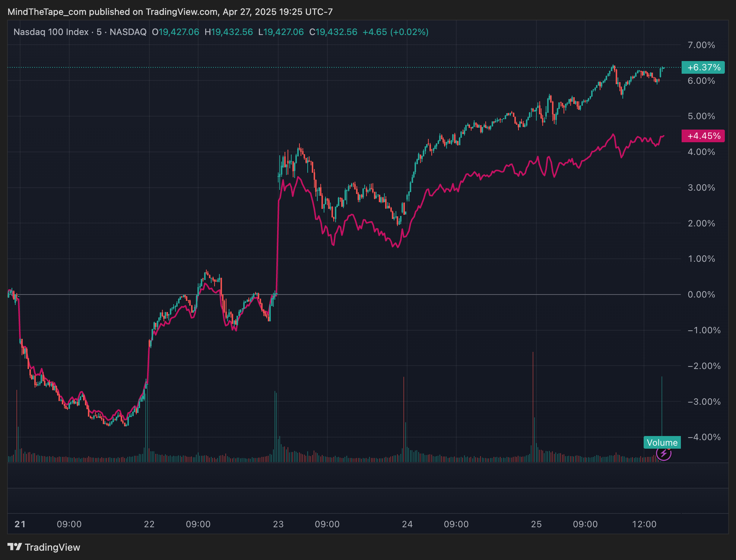736x560 pixels.
Task: Click the TradingView wordmark text
Action: [x=53, y=547]
